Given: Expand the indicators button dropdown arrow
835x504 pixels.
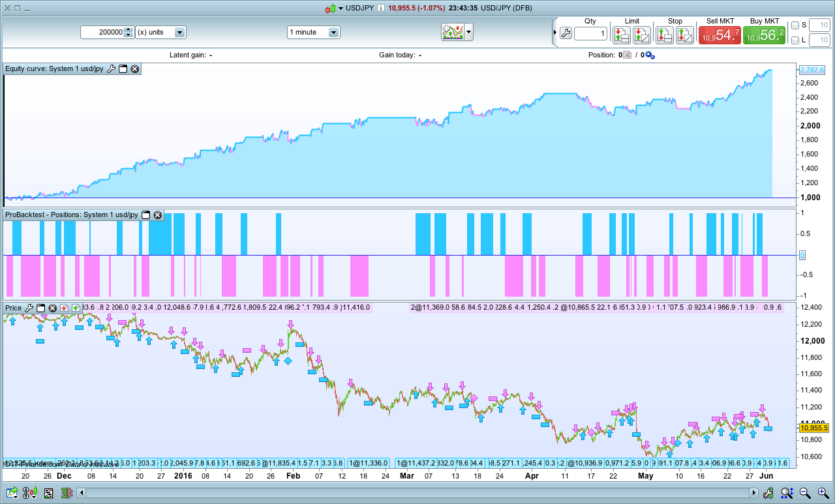Looking at the screenshot, I should 468,32.
